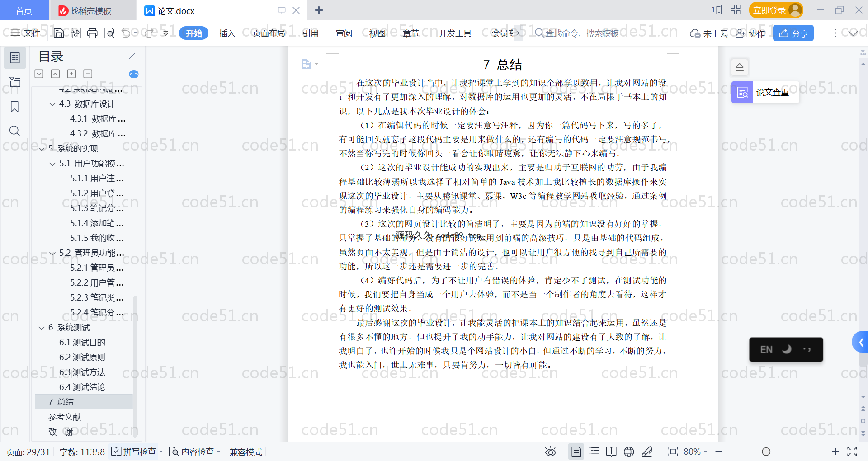Switch to web layout view icon
The height and width of the screenshot is (461, 868).
629,452
